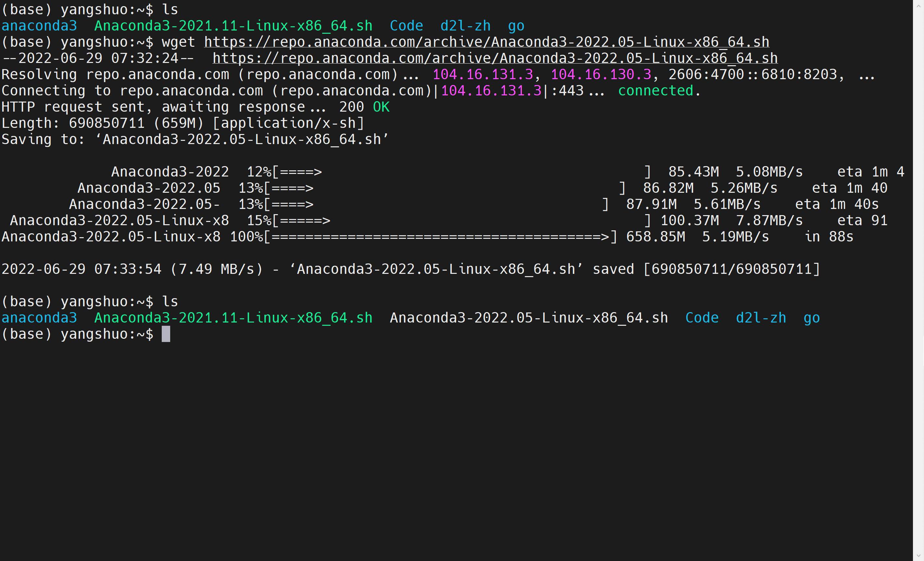
Task: Click the magenta 104.16.130.3 IP address
Action: (x=601, y=75)
